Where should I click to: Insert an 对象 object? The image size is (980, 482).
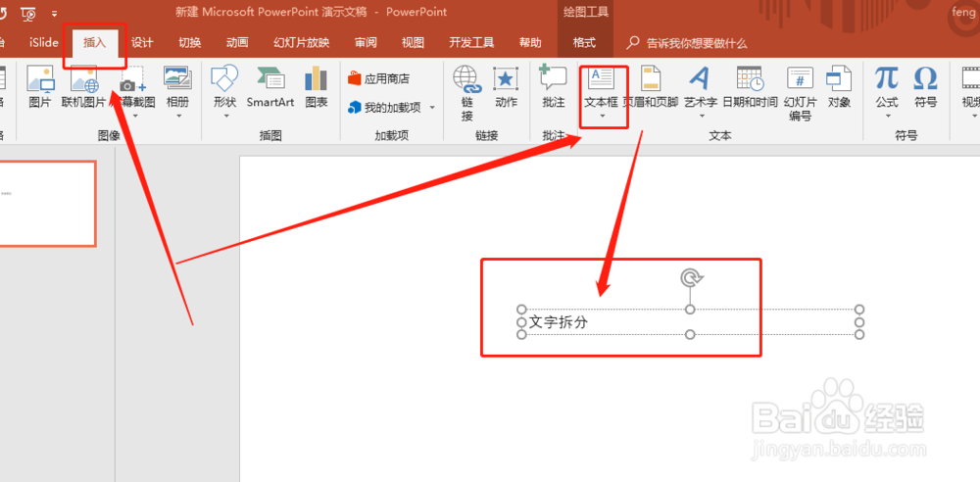coord(839,87)
